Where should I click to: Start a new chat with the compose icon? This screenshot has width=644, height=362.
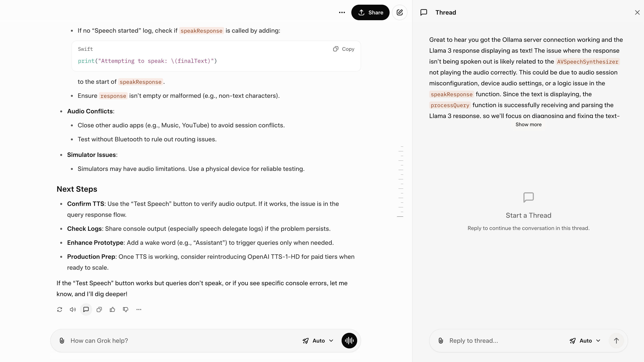(x=399, y=12)
